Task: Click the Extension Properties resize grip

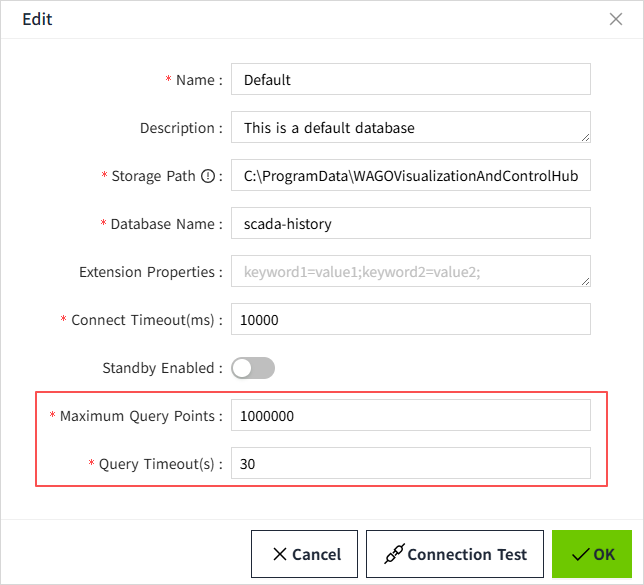Action: click(x=585, y=282)
